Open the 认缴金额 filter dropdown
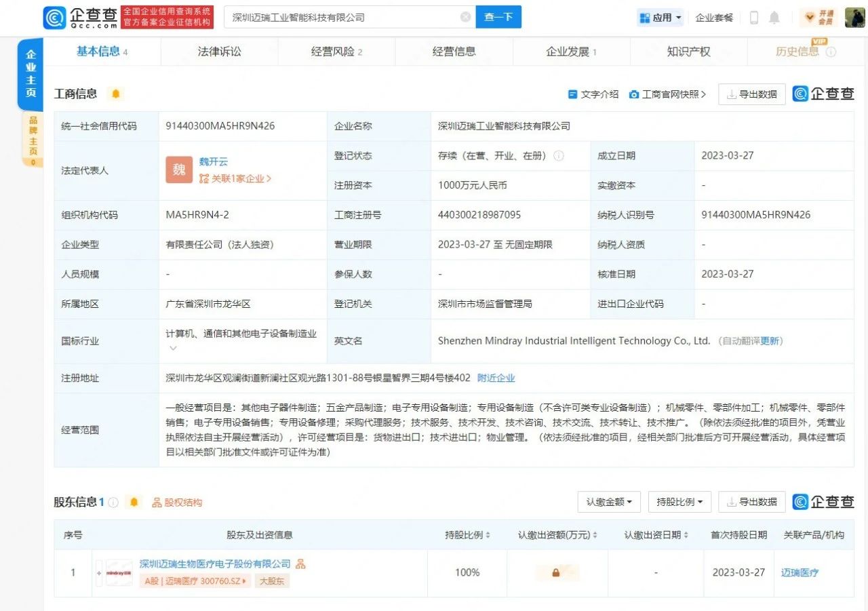Image resolution: width=868 pixels, height=611 pixels. pyautogui.click(x=609, y=502)
